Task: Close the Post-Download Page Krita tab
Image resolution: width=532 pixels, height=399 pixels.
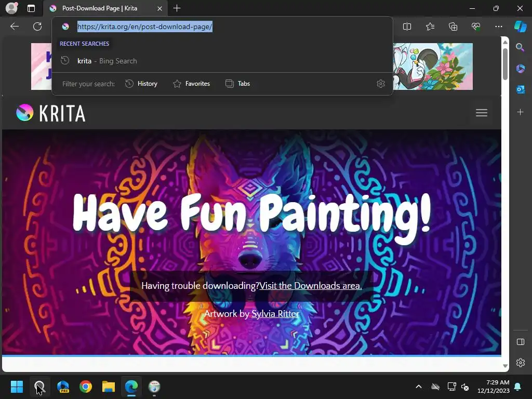Action: pyautogui.click(x=159, y=8)
